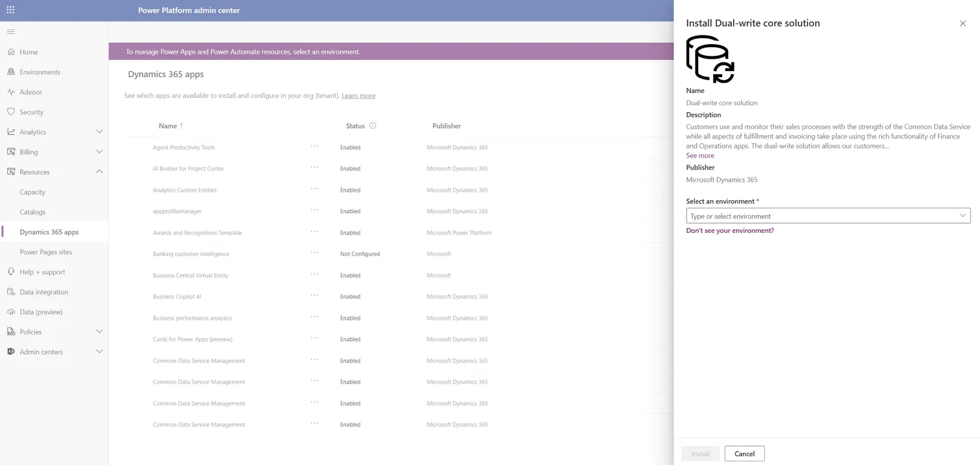Open more options for Agent Productivity Tools

click(x=314, y=146)
